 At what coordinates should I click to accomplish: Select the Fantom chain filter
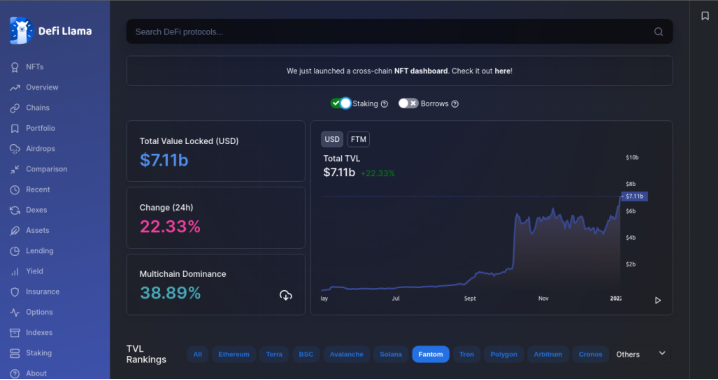point(431,354)
